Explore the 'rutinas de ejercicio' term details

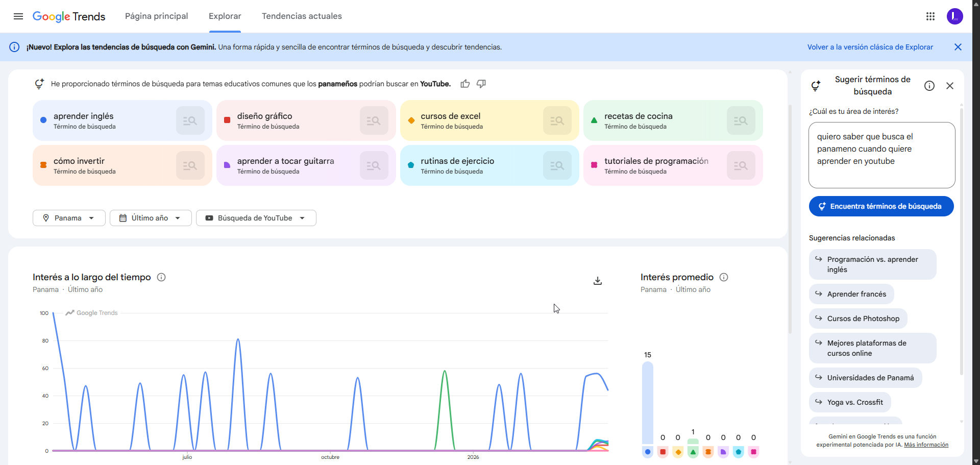tap(557, 165)
